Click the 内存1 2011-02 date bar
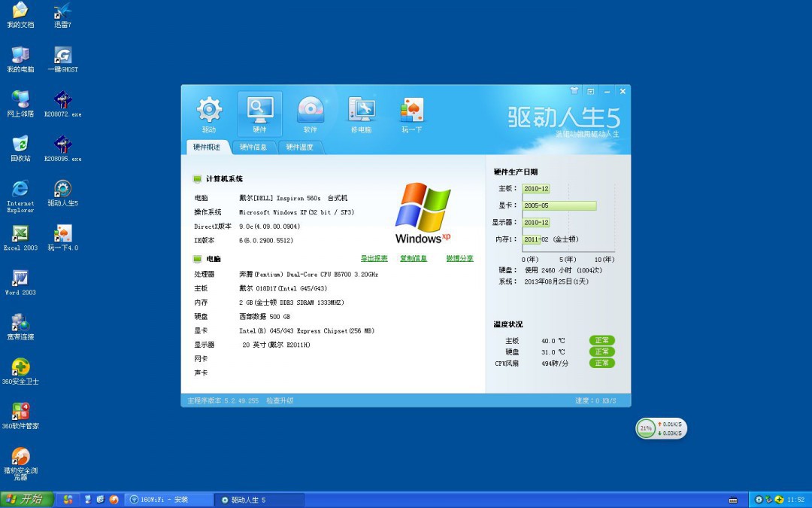Viewport: 812px width, 508px height. pyautogui.click(x=532, y=239)
